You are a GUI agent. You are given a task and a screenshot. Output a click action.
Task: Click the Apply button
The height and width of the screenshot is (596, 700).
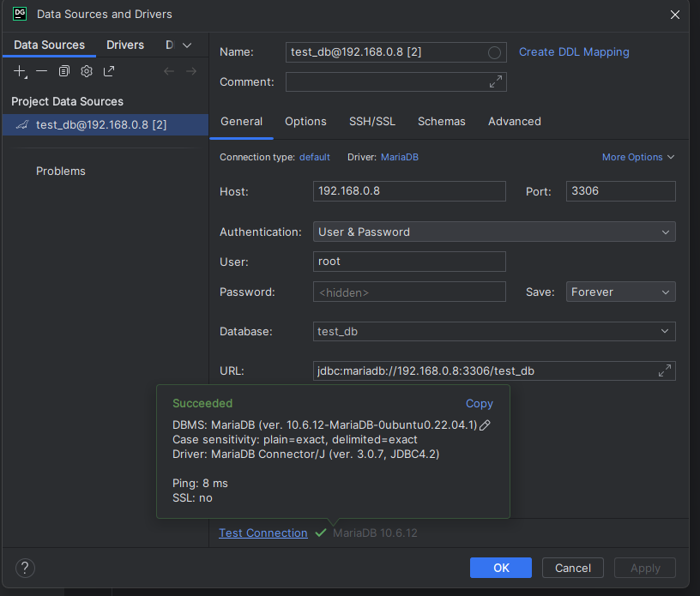645,568
